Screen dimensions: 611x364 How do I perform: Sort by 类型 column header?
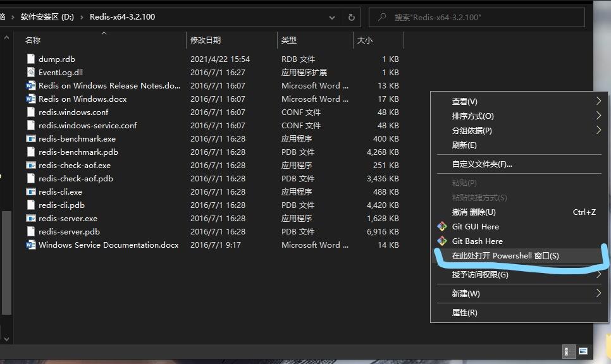click(x=315, y=40)
